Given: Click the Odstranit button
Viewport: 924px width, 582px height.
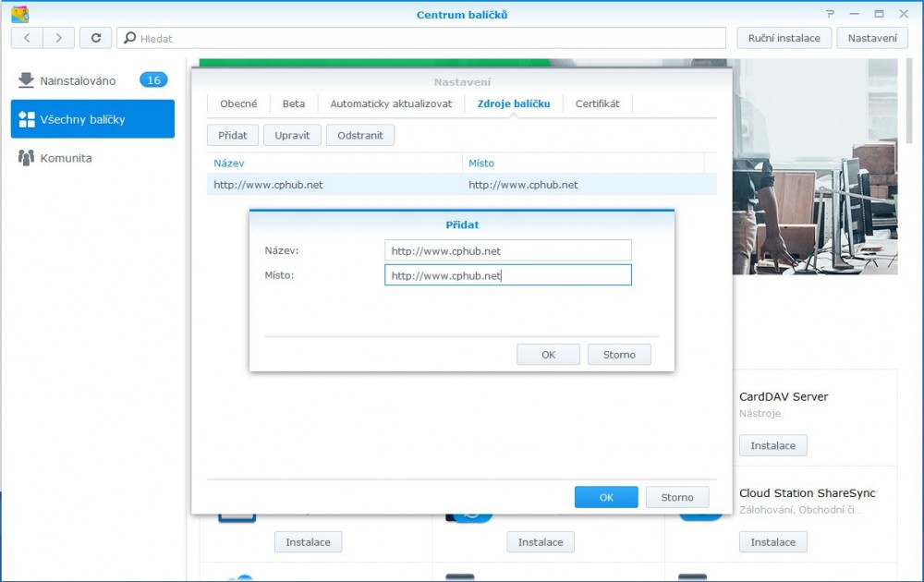Looking at the screenshot, I should (360, 135).
